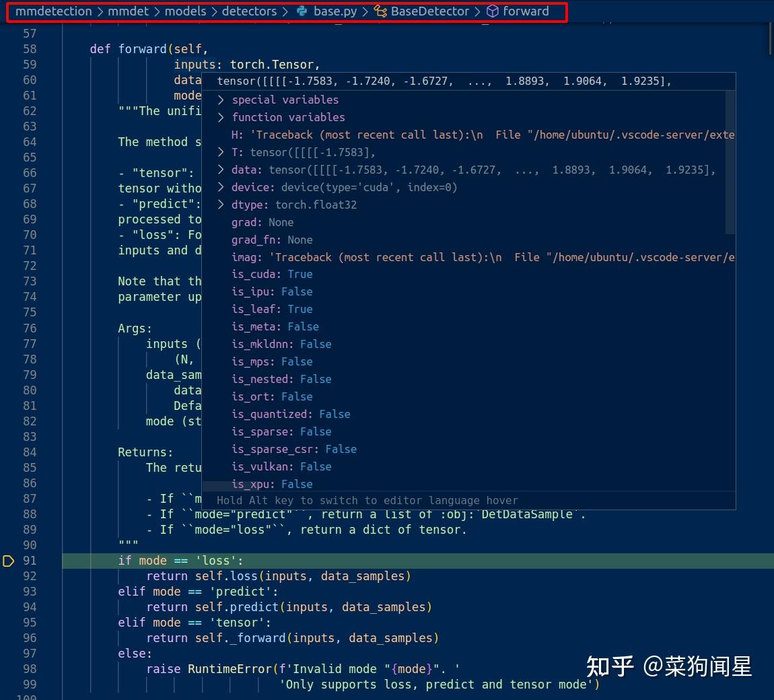Screen dimensions: 774x700
Task: Click the orange breakpoint marker at line 91
Action: click(8, 560)
